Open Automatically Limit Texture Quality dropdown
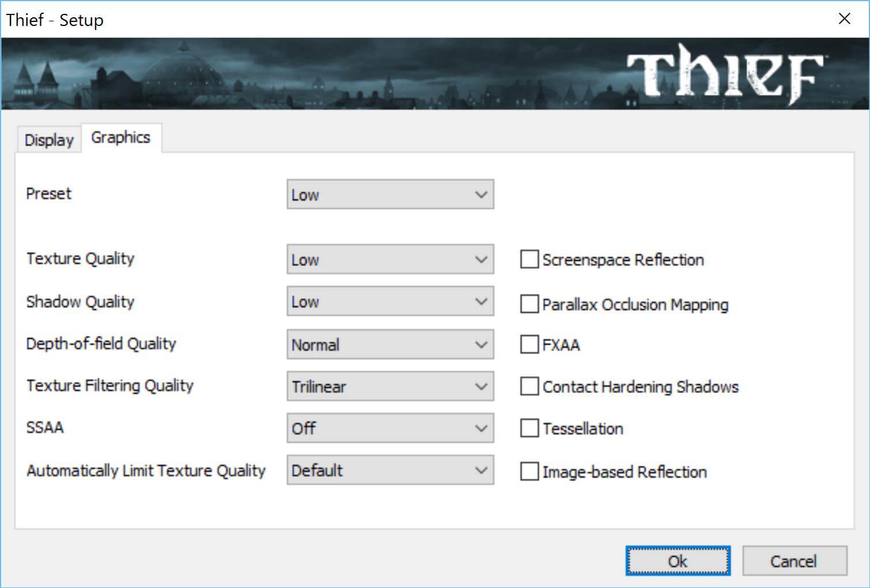The image size is (870, 588). (x=390, y=470)
